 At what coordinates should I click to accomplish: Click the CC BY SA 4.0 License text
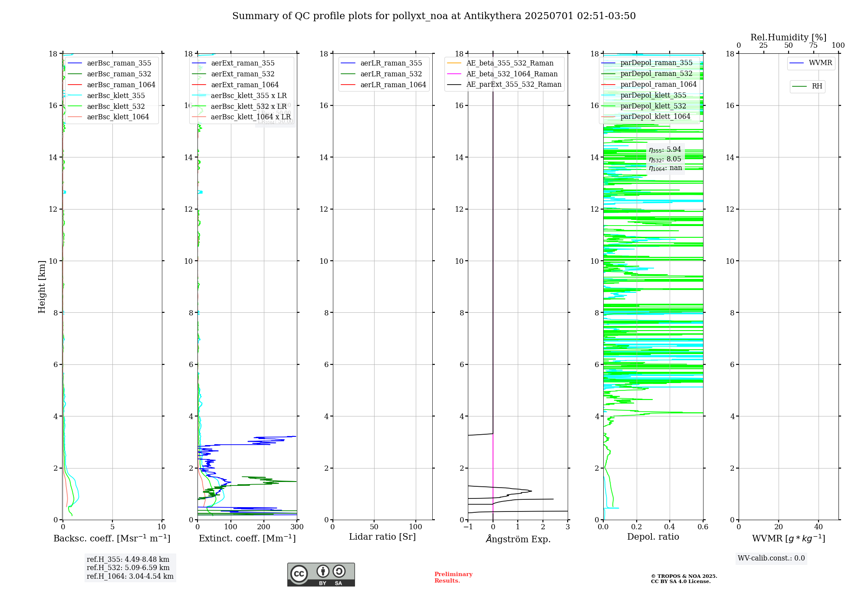[x=681, y=581]
